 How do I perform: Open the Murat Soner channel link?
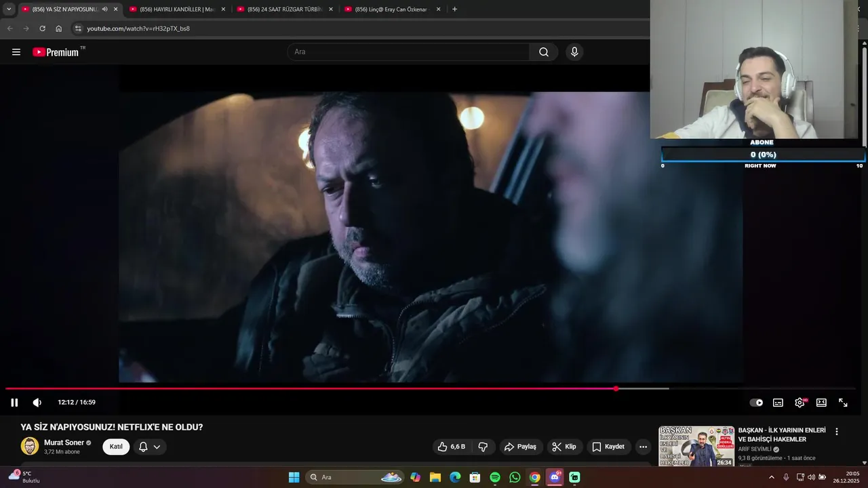[64, 443]
